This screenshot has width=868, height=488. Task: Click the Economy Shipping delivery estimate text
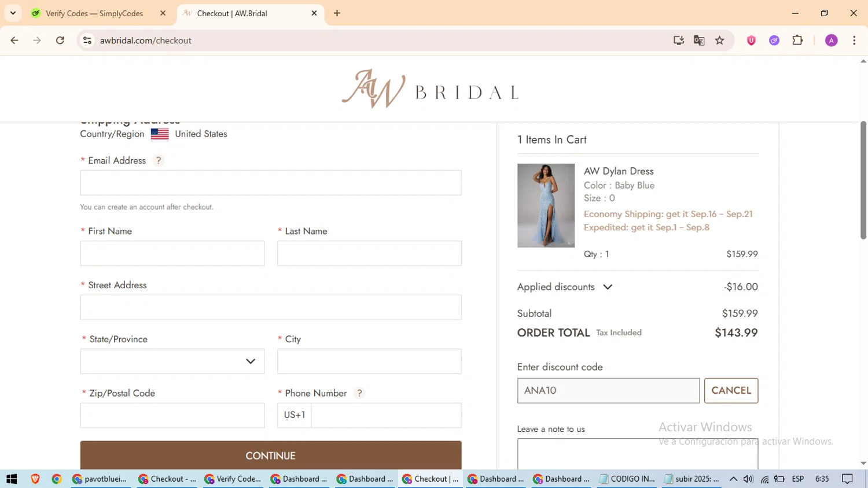pos(668,214)
